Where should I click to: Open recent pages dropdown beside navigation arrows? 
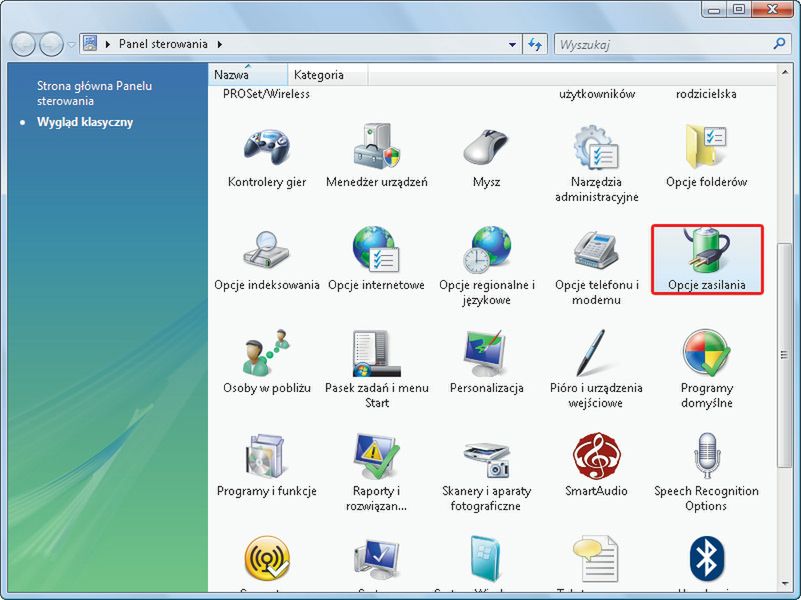[x=71, y=45]
